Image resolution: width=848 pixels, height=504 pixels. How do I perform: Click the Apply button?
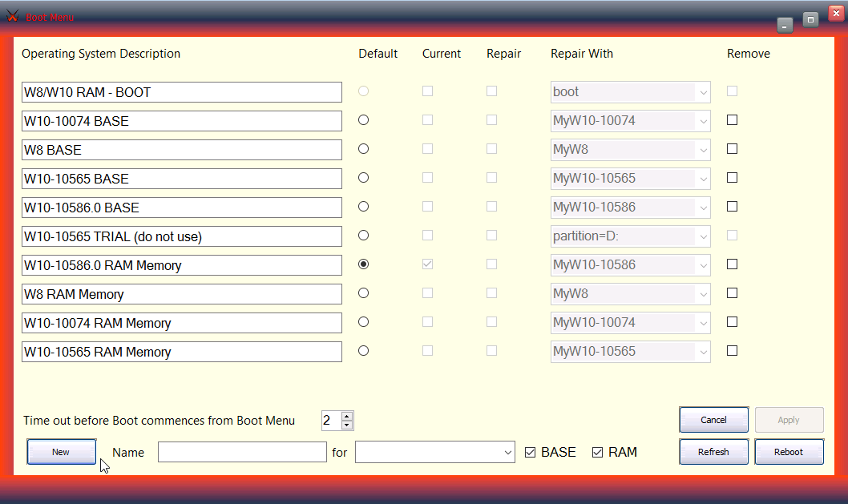789,420
